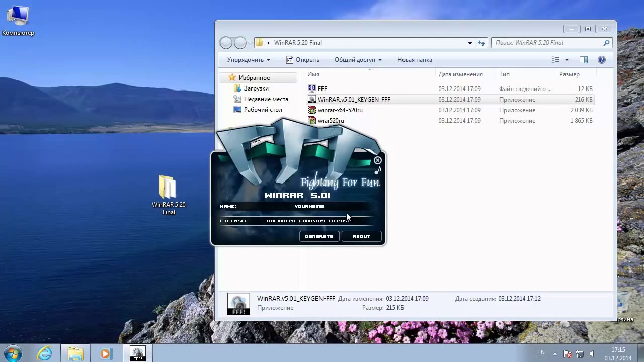Click the Открыть toolbar button
The image size is (644, 362).
303,60
